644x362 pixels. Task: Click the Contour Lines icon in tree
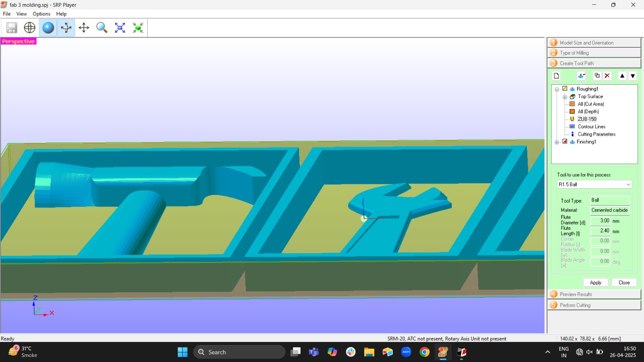tap(572, 127)
